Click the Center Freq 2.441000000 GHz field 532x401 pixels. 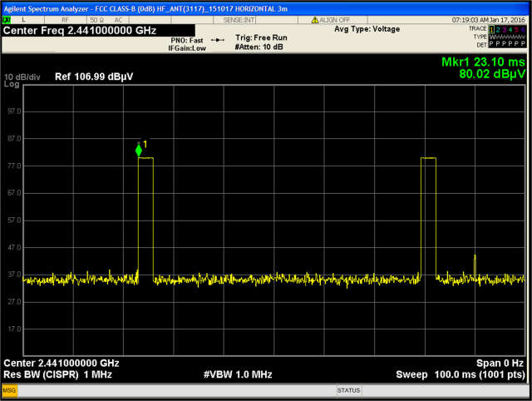point(98,31)
